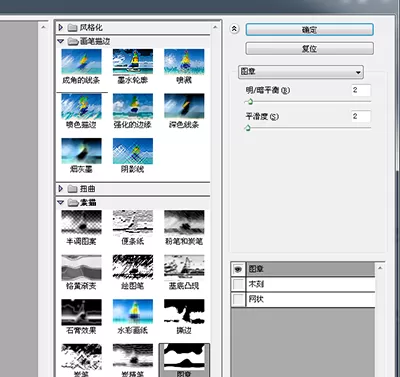The width and height of the screenshot is (400, 377).
Task: Show the 木刻 effect layer visibility box
Action: pyautogui.click(x=238, y=284)
